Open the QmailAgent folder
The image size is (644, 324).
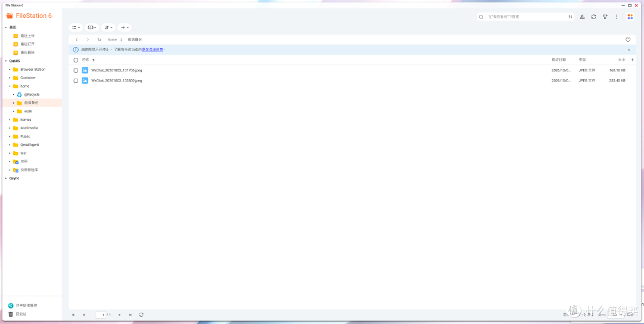(x=30, y=145)
